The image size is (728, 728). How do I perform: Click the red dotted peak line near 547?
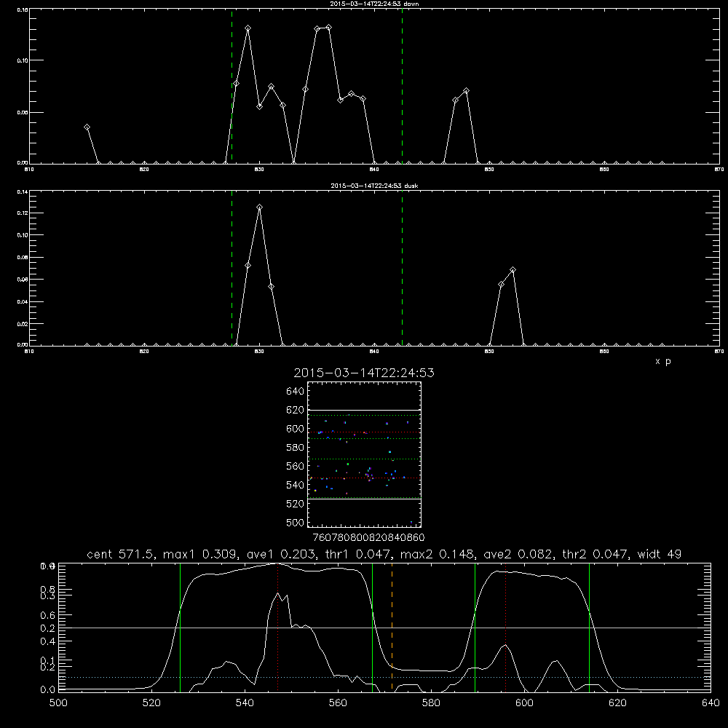[x=277, y=626]
